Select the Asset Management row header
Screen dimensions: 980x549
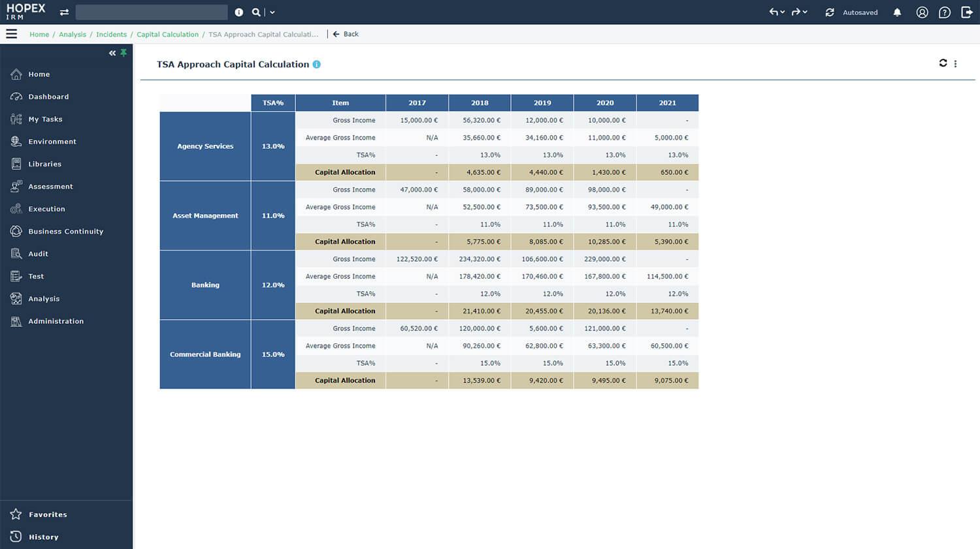click(x=205, y=215)
